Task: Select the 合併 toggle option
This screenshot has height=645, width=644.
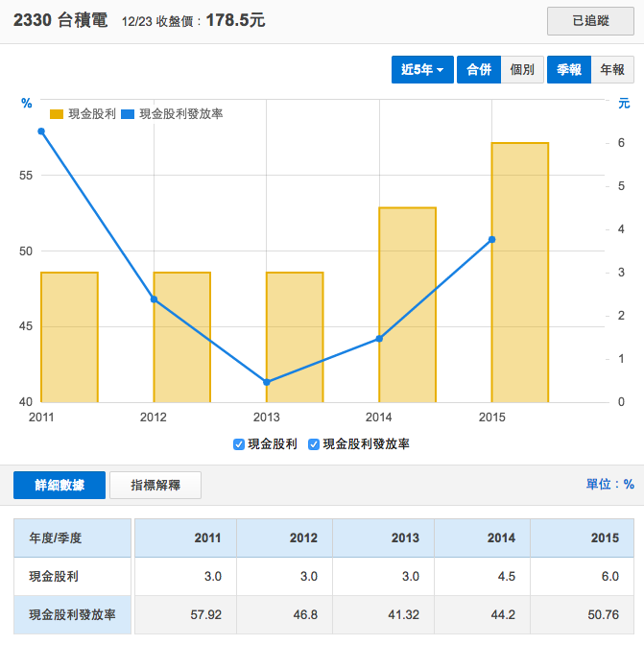Action: (478, 69)
